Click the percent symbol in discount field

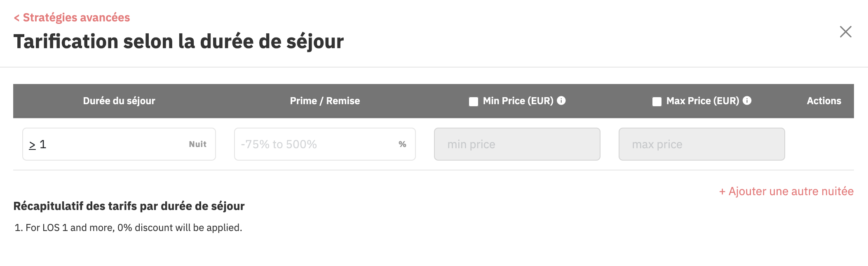[x=402, y=144]
